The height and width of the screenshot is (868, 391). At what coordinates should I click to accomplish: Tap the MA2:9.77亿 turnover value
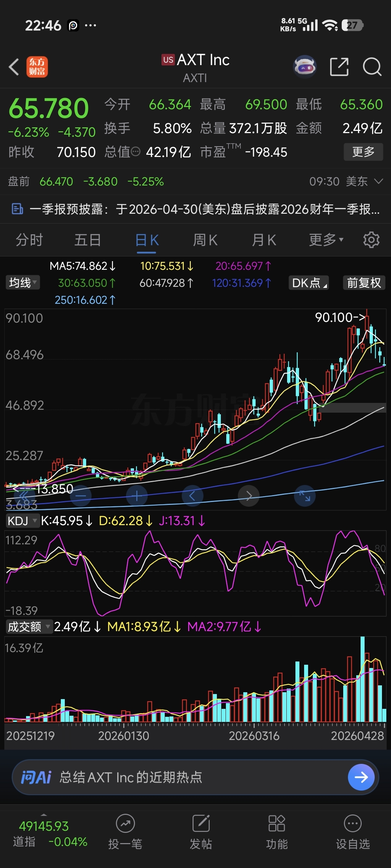point(224,626)
